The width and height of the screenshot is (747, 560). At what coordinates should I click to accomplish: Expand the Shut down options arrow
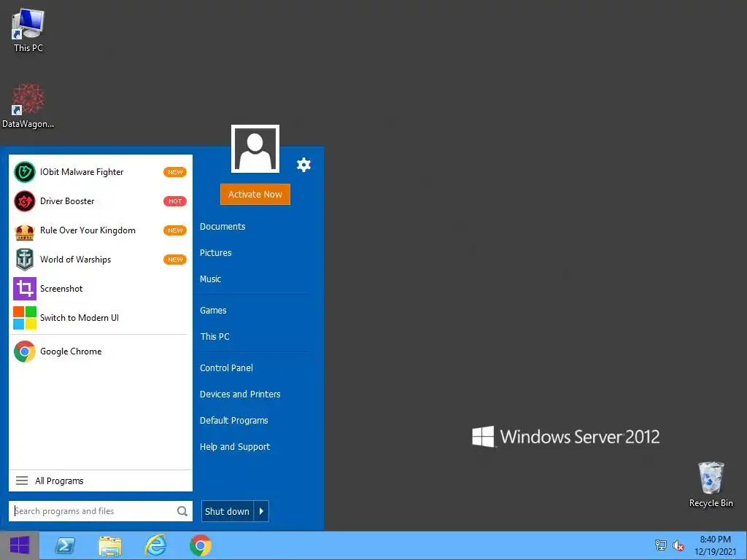[262, 511]
